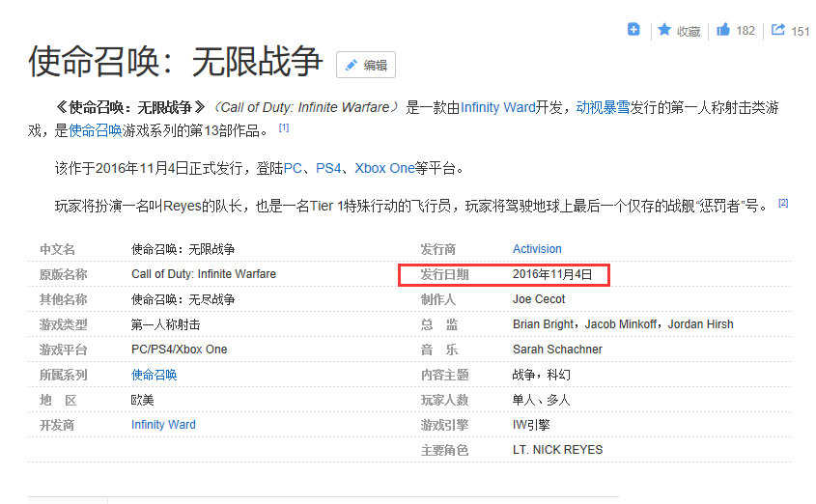Open the PC platform link
Viewport: 816px width, 504px height.
click(293, 169)
